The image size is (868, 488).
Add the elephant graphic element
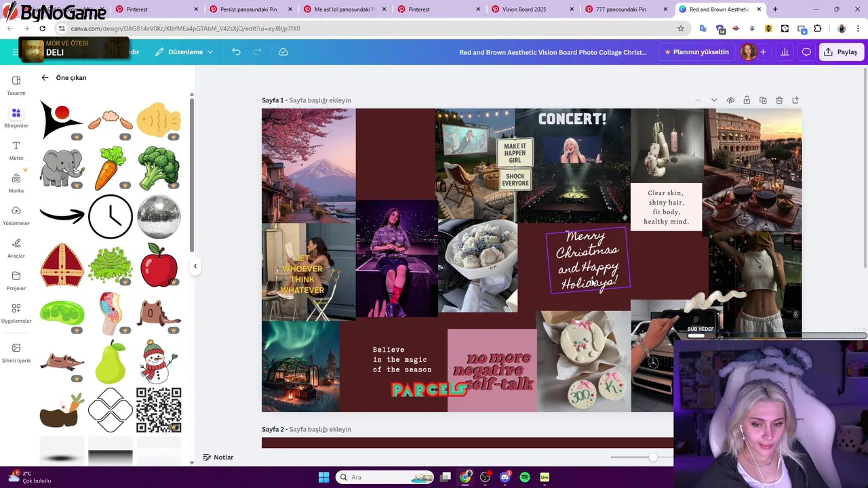[x=62, y=168]
